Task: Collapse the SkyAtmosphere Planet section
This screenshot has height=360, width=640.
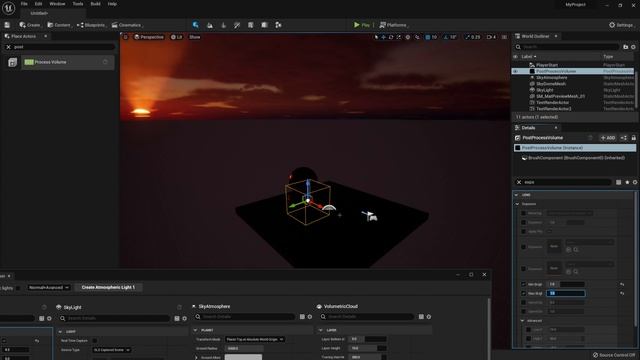Action: pyautogui.click(x=196, y=330)
